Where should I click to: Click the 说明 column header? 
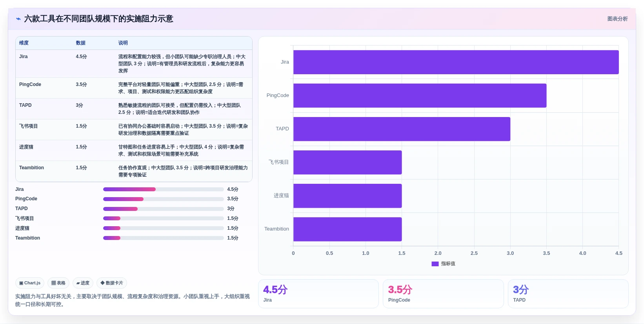pyautogui.click(x=123, y=43)
